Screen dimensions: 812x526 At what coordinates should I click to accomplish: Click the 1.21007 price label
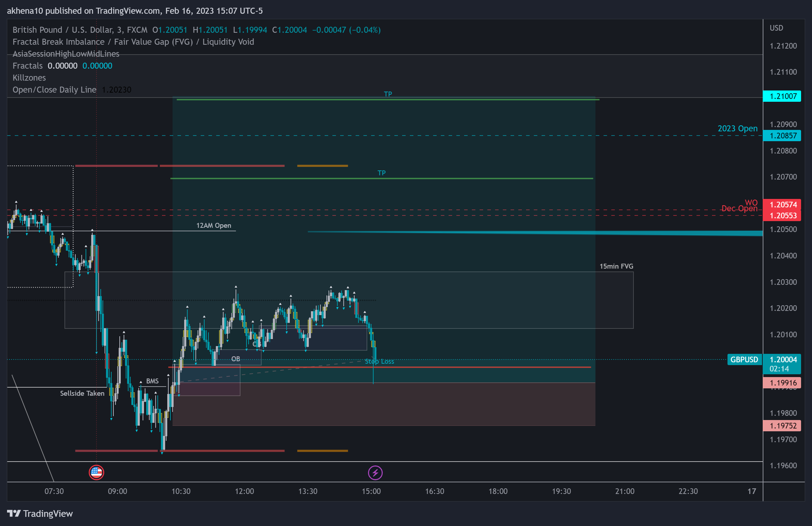pyautogui.click(x=782, y=96)
